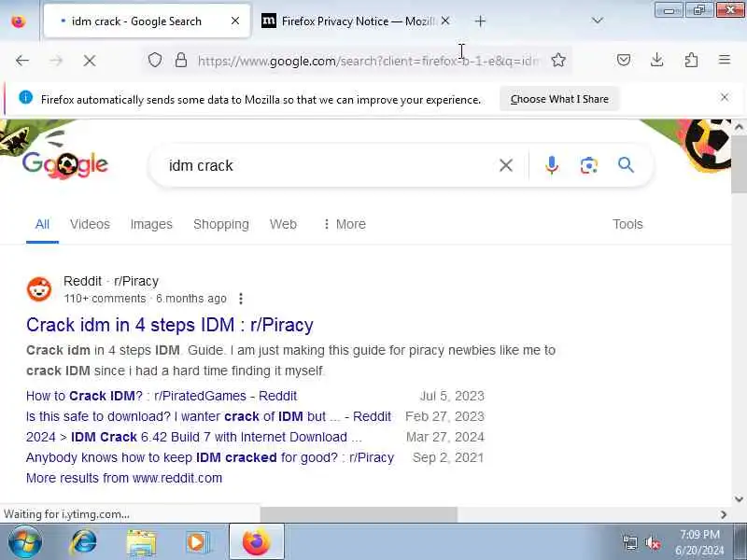Launch Internet Explorer from taskbar
Screen dimensions: 747x560
coord(83,542)
